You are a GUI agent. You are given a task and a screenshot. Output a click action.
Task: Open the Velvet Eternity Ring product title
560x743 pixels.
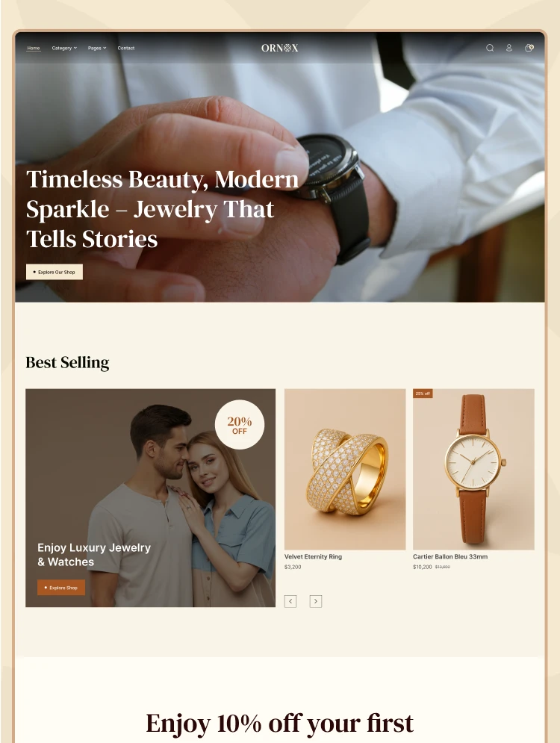coord(313,557)
